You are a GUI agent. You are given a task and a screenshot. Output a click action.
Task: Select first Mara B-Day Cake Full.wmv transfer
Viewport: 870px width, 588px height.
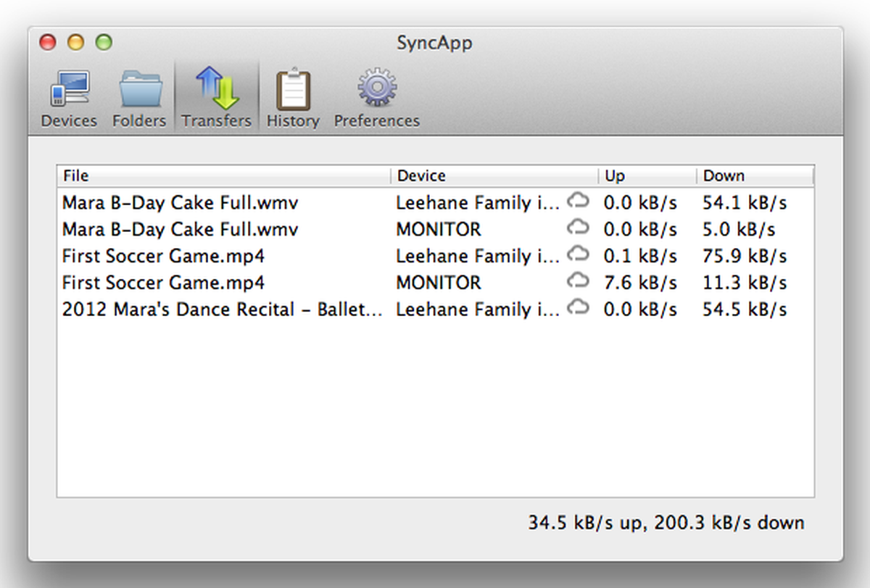click(181, 203)
